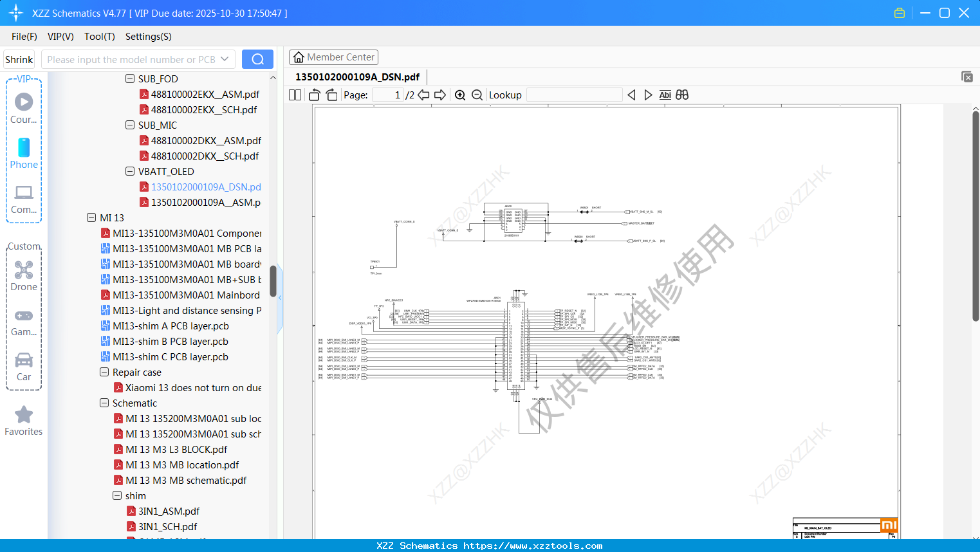Open the Tool(T) menu
Viewport: 980px width, 552px height.
[99, 37]
